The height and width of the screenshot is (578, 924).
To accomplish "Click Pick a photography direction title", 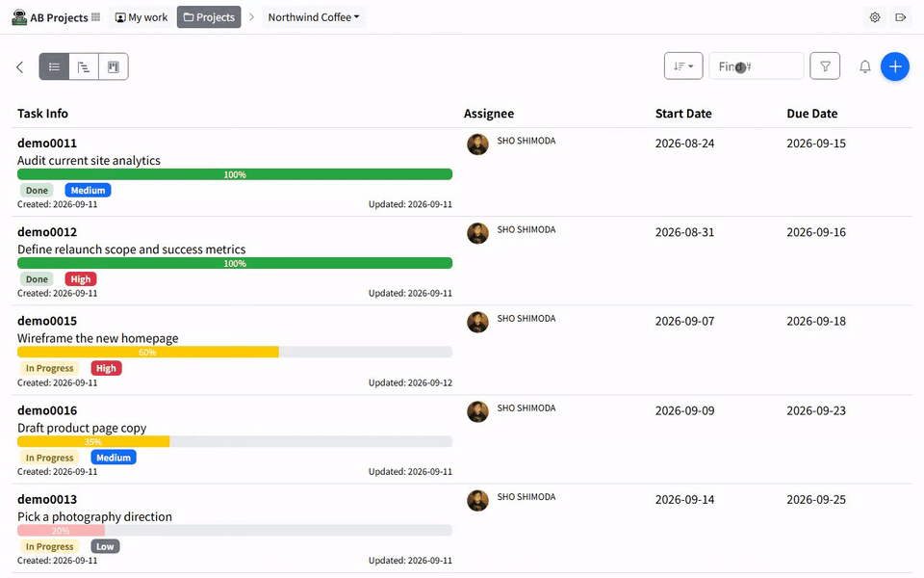I will tap(95, 516).
